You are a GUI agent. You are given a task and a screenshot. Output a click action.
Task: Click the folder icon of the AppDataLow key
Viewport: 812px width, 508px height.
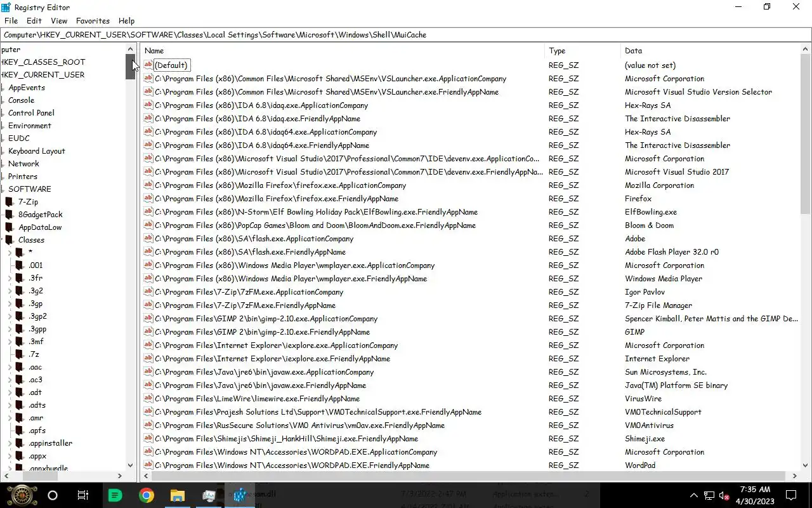[9, 227]
